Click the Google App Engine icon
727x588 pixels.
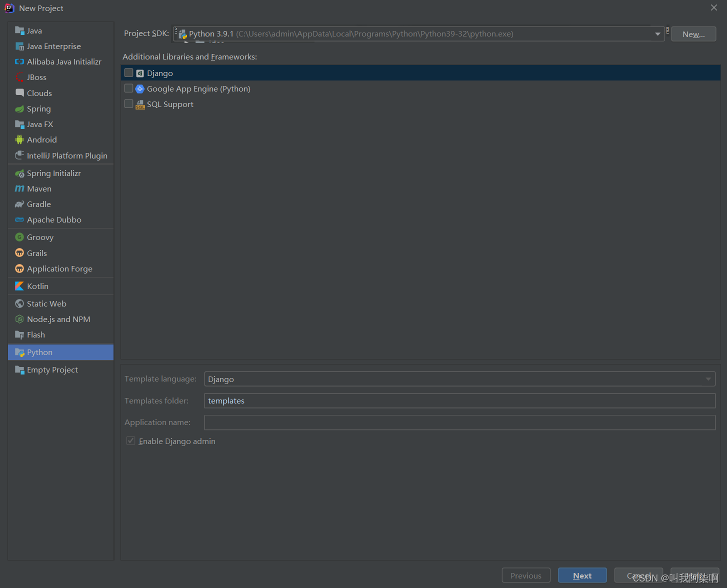click(140, 88)
